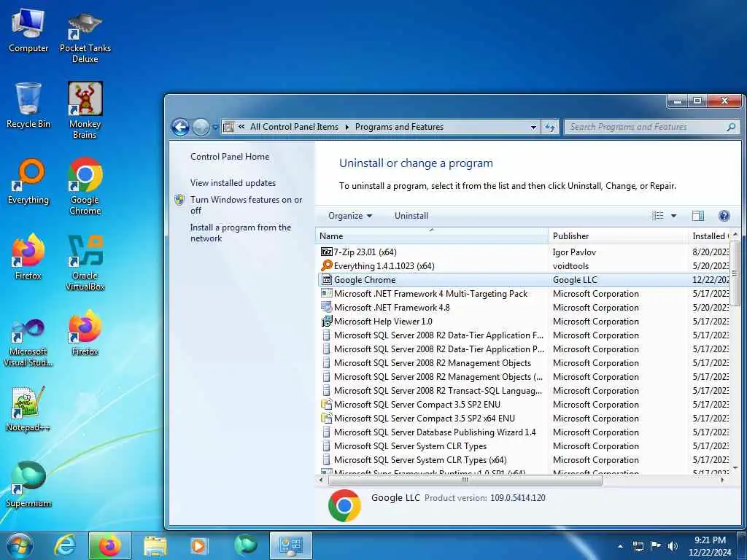The height and width of the screenshot is (560, 747).
Task: Click the Control Panel taskbar button
Action: (291, 545)
